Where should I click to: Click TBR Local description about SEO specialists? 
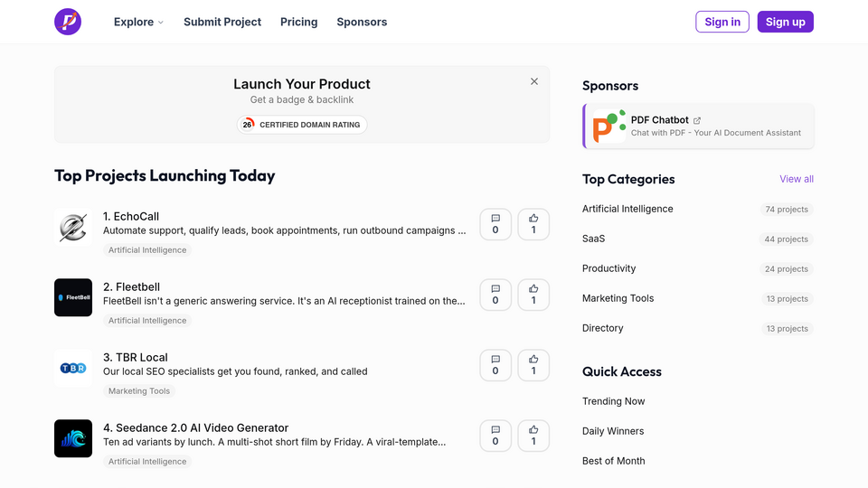[x=235, y=371]
